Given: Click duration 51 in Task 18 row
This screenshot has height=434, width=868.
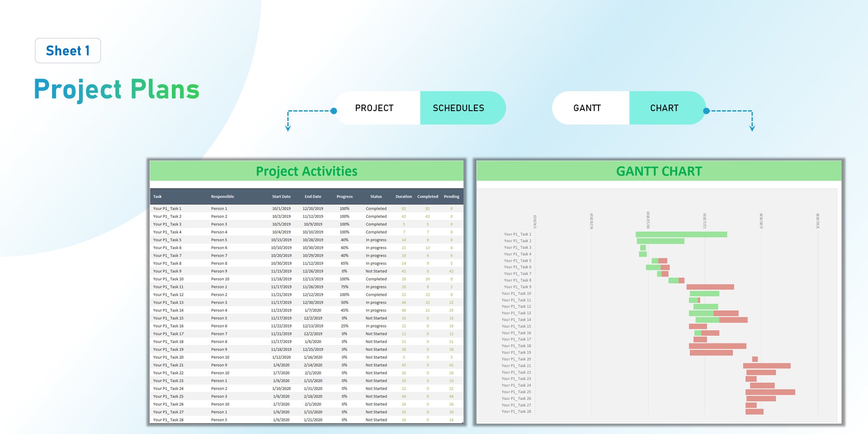Looking at the screenshot, I should (x=404, y=342).
